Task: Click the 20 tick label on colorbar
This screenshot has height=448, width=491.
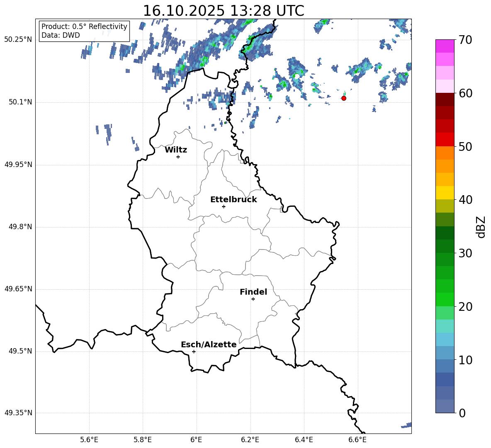Action: click(x=466, y=307)
